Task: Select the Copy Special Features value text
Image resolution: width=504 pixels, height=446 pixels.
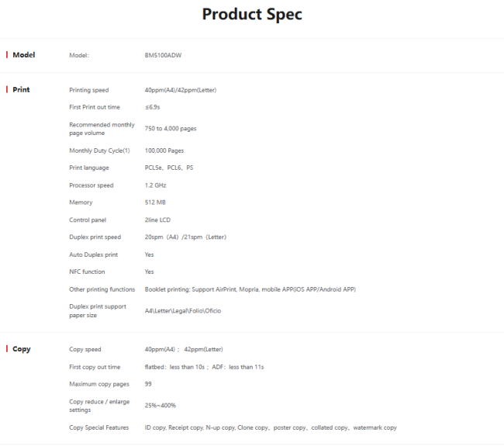Action: pos(271,427)
